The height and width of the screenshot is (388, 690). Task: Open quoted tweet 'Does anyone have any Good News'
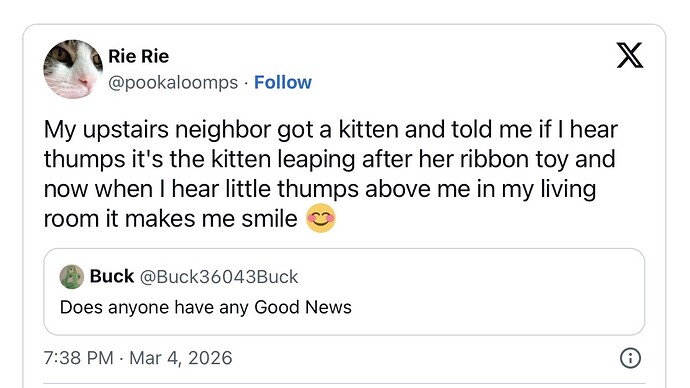coord(344,292)
